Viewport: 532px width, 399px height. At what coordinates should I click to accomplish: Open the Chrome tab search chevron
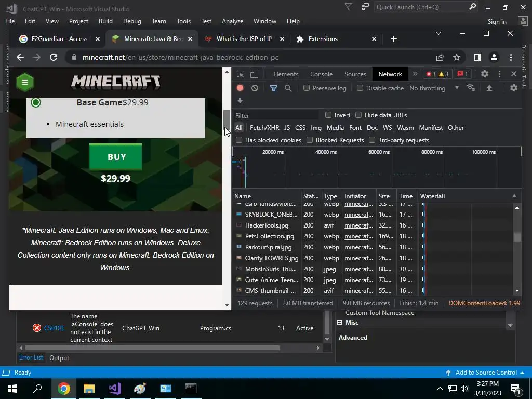point(438,33)
